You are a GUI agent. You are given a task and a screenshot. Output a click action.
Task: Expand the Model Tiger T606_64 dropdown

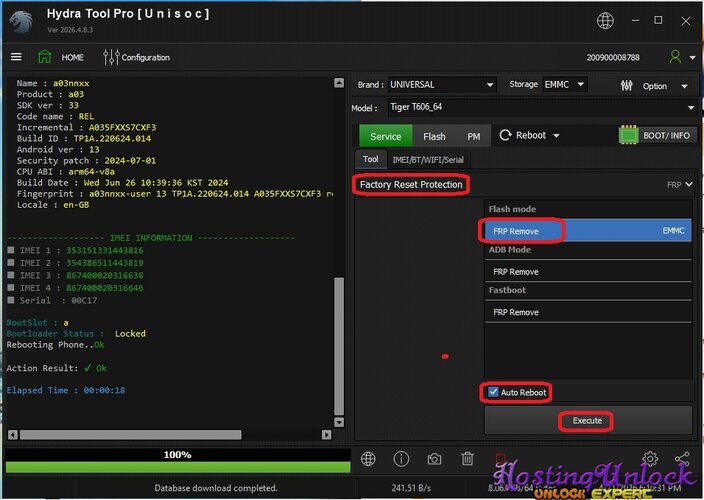(542, 107)
